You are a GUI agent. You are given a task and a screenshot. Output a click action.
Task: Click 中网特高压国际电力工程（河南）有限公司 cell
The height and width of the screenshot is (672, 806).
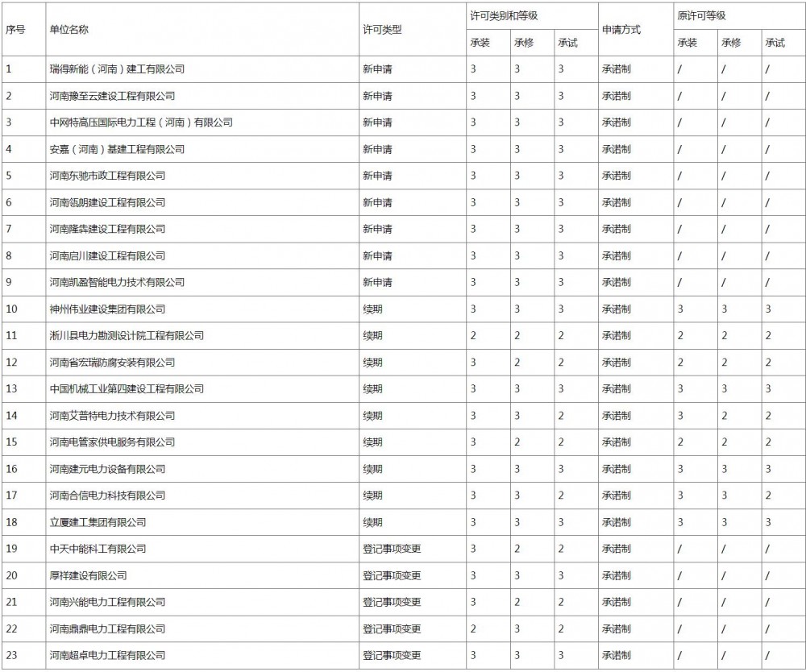141,122
